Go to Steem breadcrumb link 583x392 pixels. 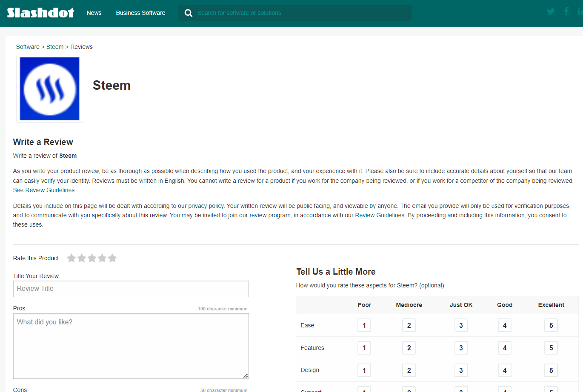click(55, 47)
